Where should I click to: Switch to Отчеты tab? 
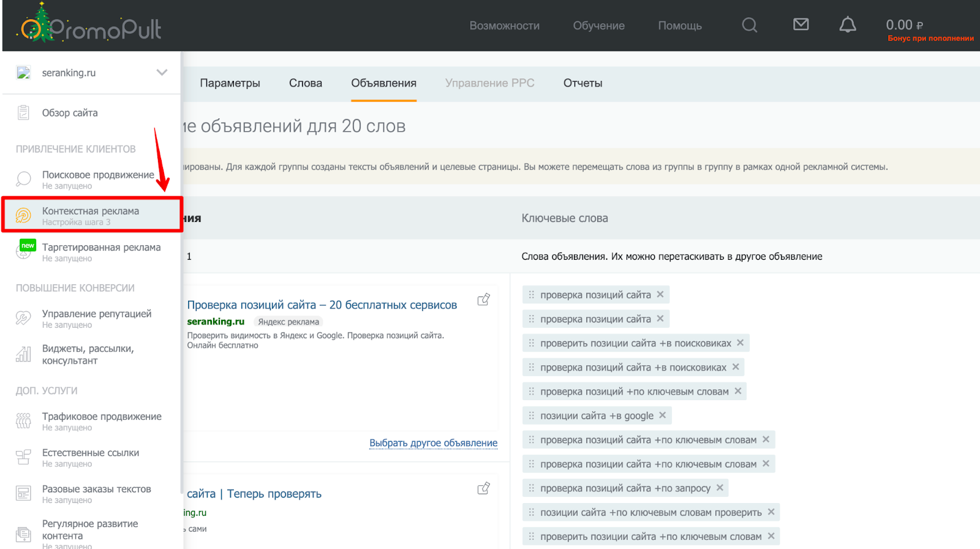click(x=582, y=83)
